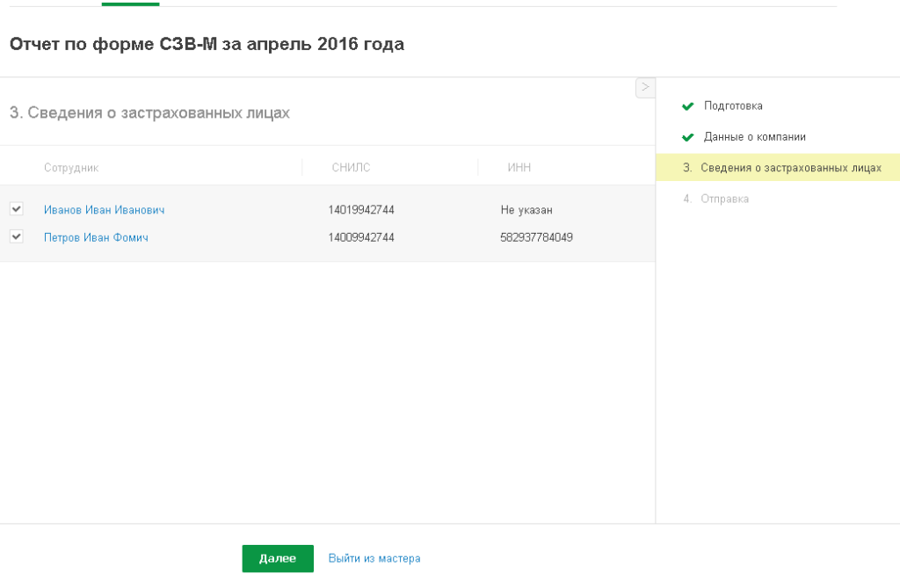The width and height of the screenshot is (900, 588).
Task: Click the СНИЛС column header
Action: [x=351, y=168]
